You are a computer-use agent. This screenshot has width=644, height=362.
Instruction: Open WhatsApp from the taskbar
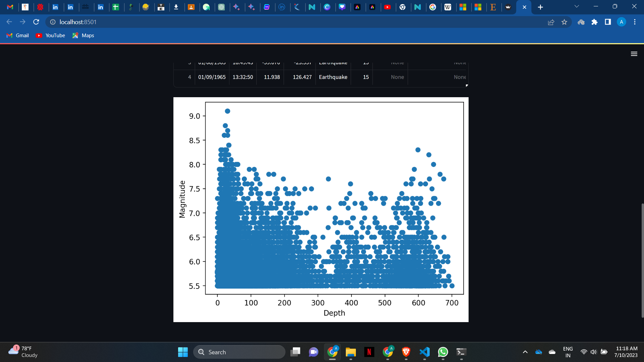click(x=442, y=352)
